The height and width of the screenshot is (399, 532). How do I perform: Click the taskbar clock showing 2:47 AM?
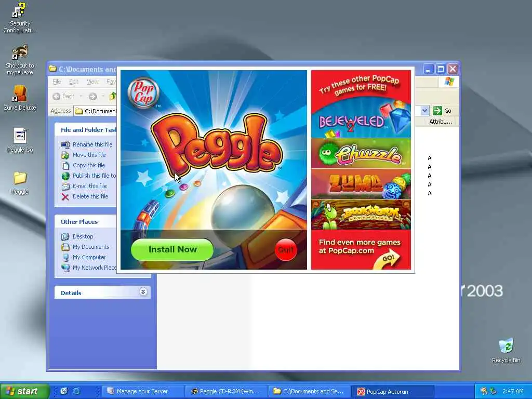tap(513, 392)
